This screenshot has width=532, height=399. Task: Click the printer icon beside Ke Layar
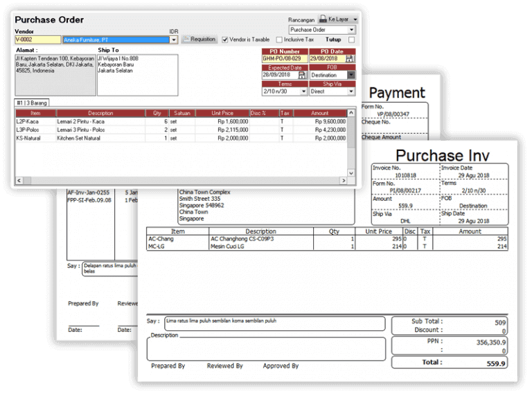point(323,19)
